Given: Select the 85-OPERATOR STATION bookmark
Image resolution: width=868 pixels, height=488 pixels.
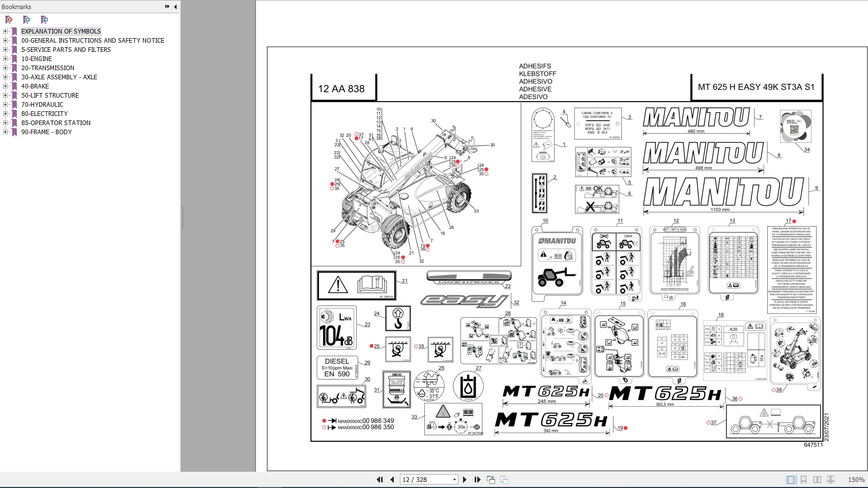Looking at the screenshot, I should [x=56, y=123].
